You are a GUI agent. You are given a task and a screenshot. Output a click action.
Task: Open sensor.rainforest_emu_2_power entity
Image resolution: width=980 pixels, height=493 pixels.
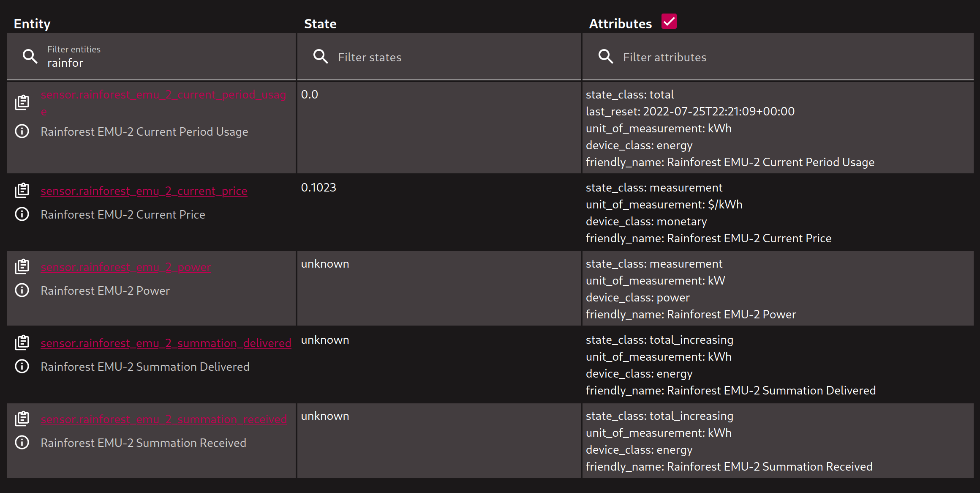pyautogui.click(x=126, y=267)
